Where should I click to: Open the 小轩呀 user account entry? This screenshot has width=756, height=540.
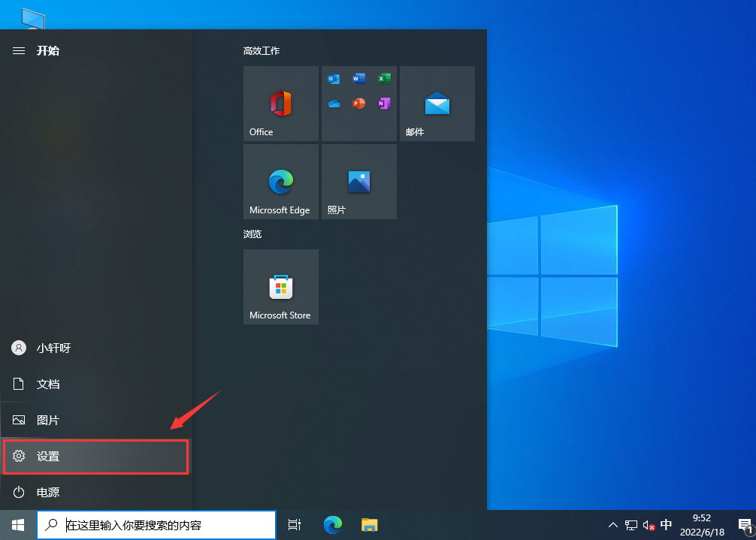(96, 348)
